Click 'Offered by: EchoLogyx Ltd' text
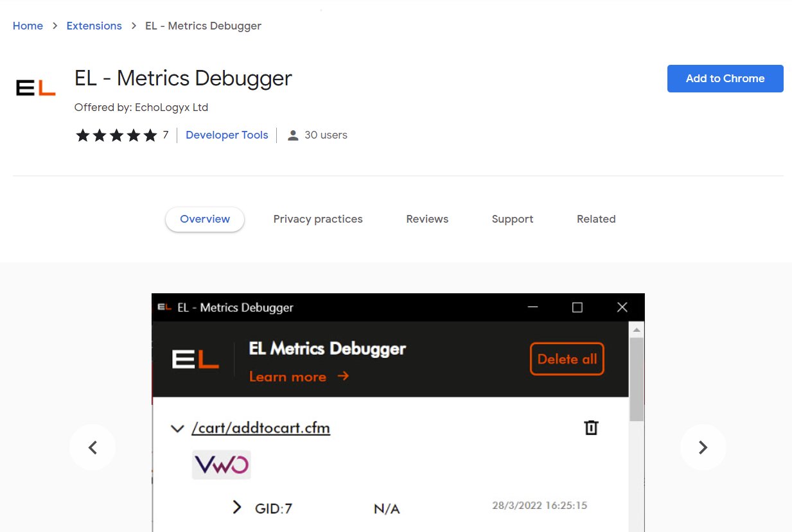This screenshot has height=532, width=792. [x=141, y=107]
